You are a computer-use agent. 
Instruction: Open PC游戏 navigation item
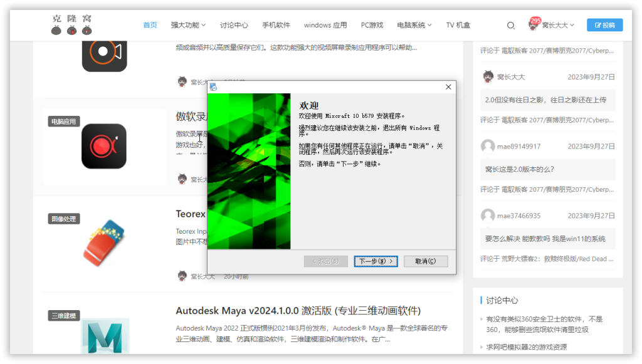372,25
